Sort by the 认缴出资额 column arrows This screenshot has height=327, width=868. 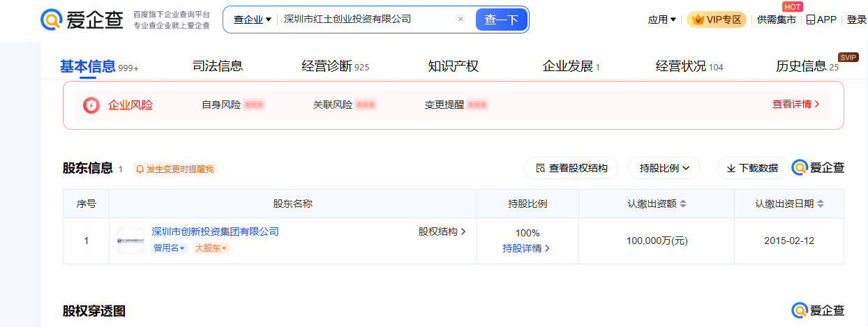click(683, 204)
